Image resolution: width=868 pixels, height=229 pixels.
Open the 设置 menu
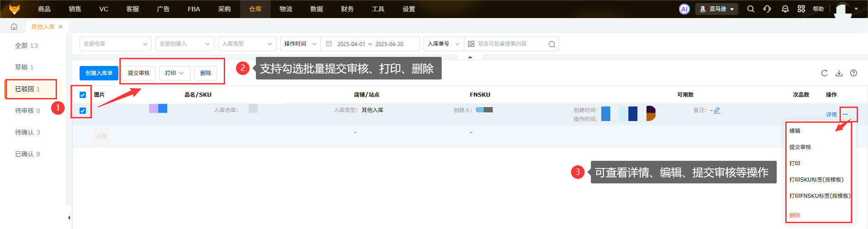click(409, 9)
